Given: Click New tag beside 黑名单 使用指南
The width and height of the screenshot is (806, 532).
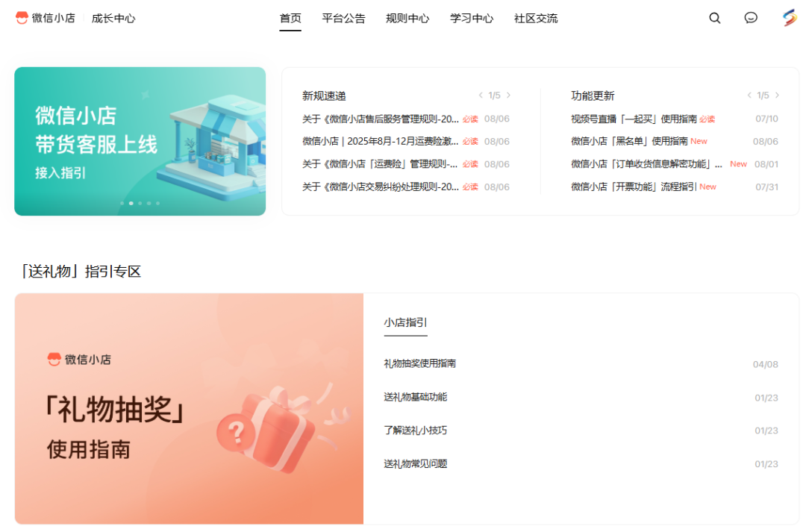Looking at the screenshot, I should click(x=699, y=141).
